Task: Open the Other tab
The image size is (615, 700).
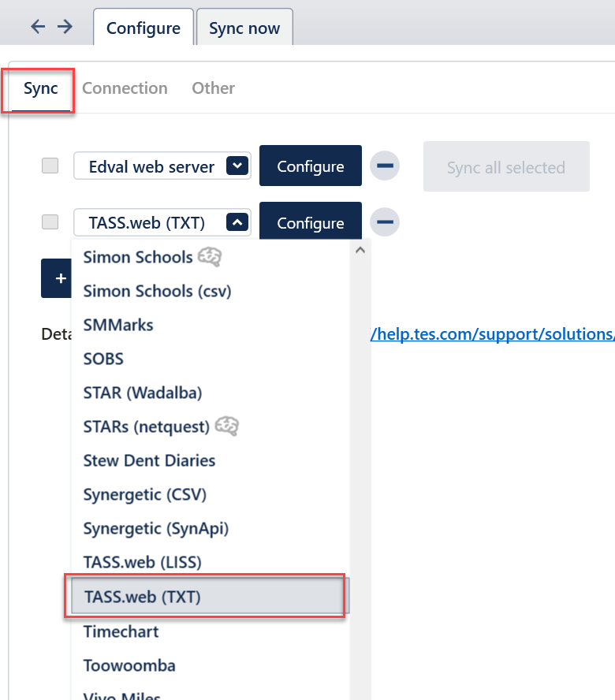Action: (213, 88)
